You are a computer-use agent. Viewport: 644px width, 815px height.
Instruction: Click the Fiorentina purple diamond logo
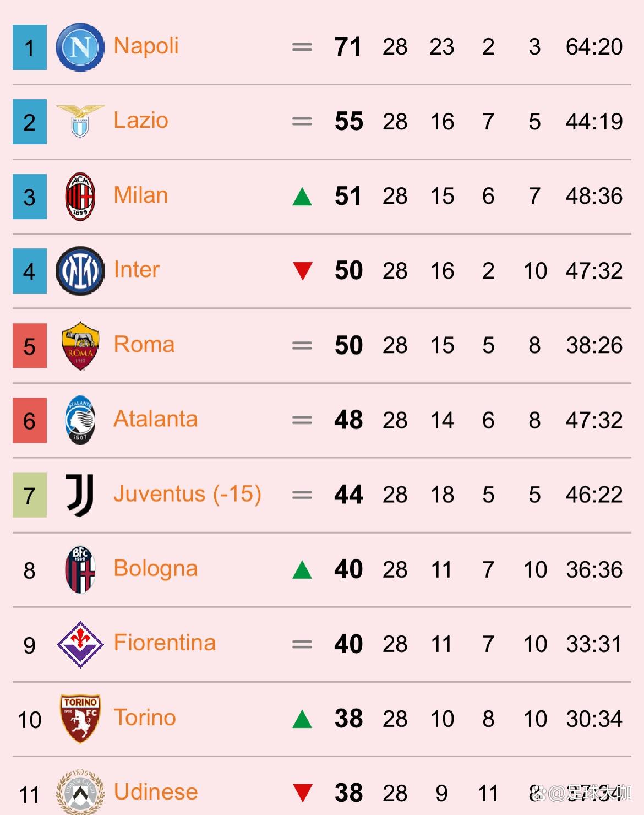80,644
